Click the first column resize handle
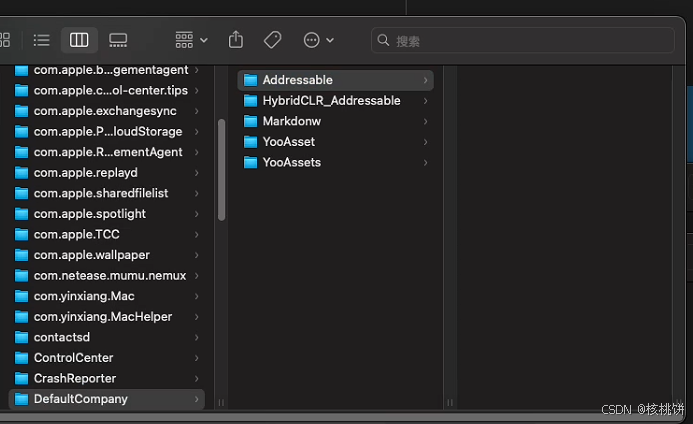Image resolution: width=693 pixels, height=424 pixels. click(x=221, y=402)
